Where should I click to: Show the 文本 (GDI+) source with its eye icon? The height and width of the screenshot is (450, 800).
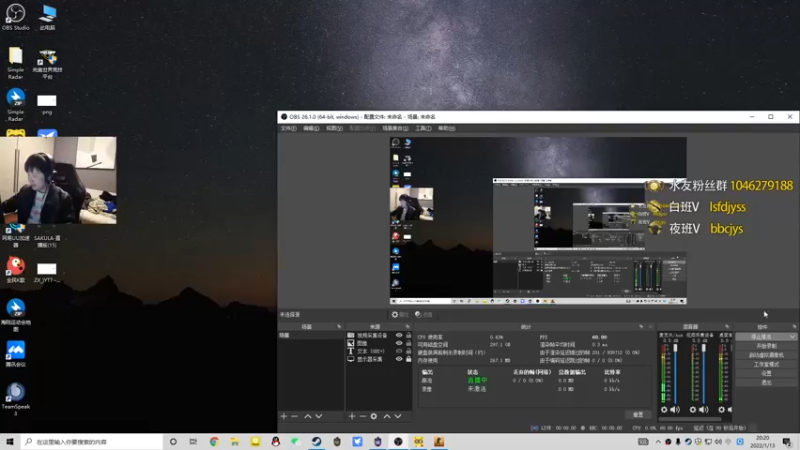(x=399, y=351)
